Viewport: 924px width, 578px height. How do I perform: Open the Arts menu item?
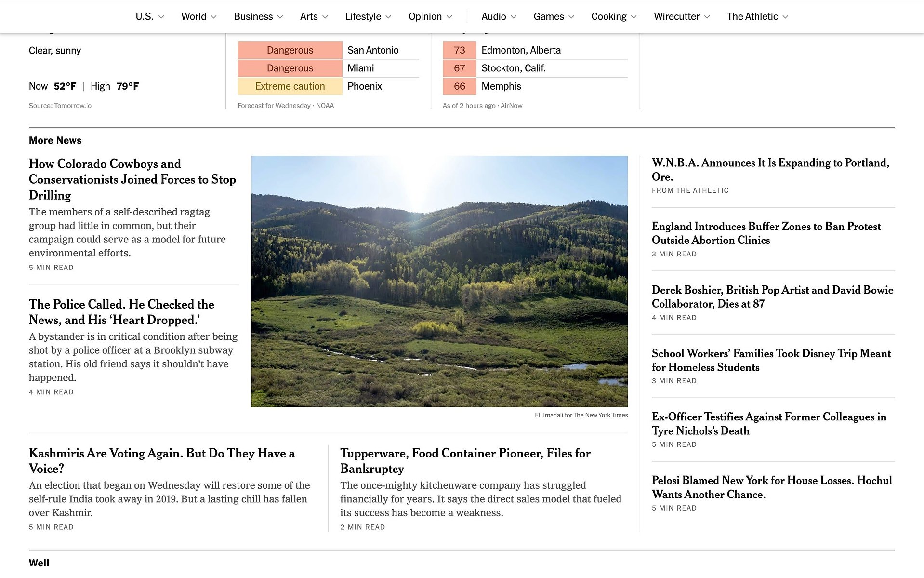coord(309,16)
